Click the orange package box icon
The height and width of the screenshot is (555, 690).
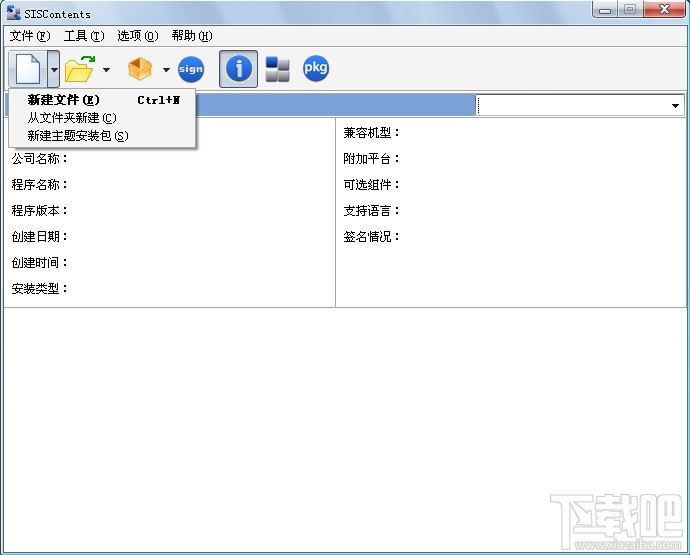click(x=140, y=69)
